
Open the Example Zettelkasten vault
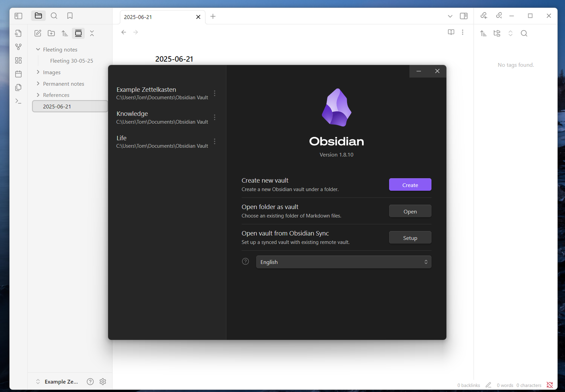tap(146, 93)
